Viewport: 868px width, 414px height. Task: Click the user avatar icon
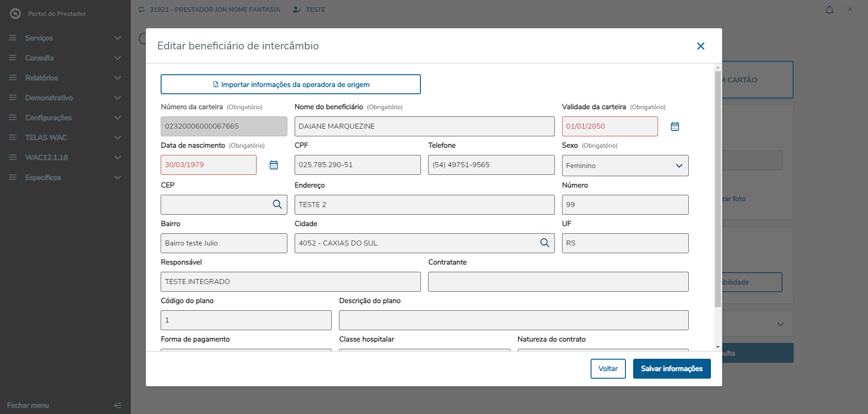(849, 10)
